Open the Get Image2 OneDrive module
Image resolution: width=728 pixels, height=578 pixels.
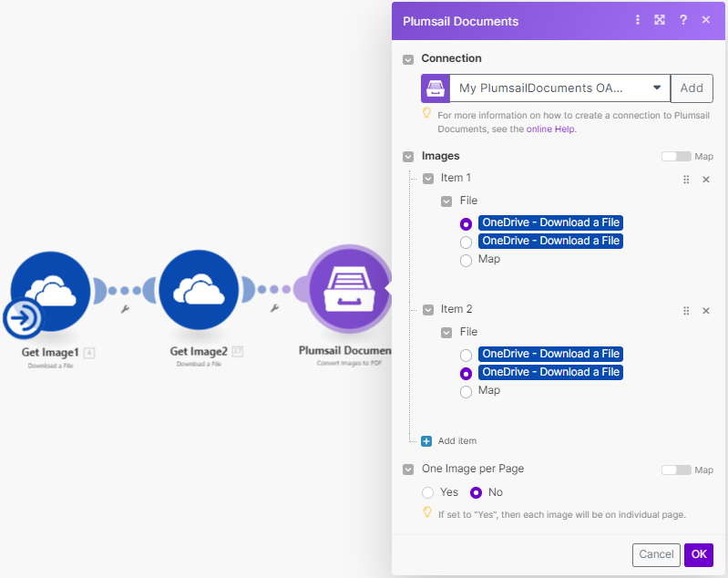point(199,290)
